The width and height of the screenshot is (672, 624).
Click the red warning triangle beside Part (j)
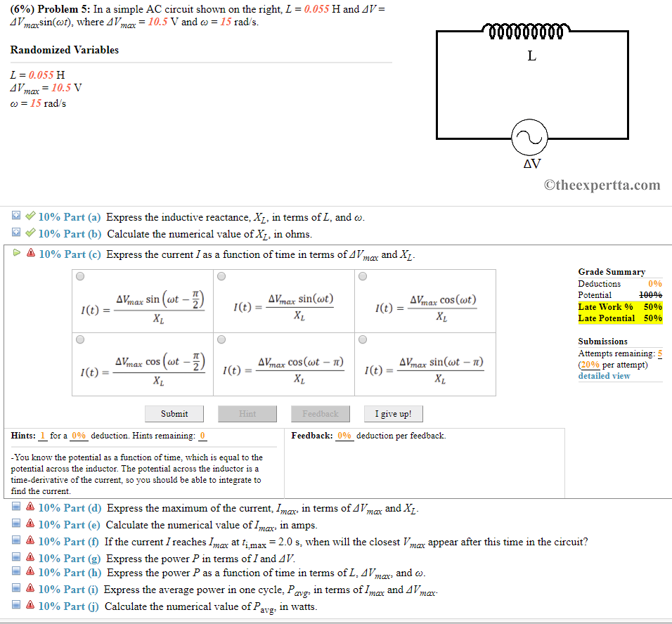click(29, 606)
